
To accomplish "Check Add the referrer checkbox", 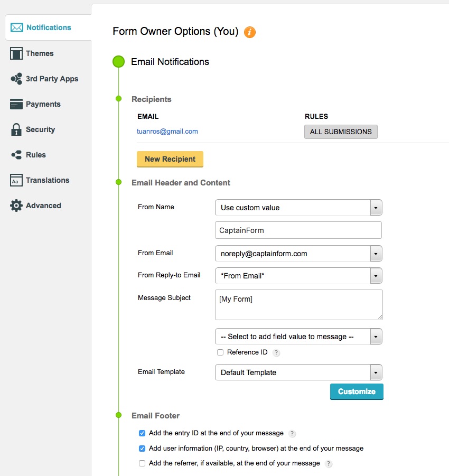I will tap(142, 463).
